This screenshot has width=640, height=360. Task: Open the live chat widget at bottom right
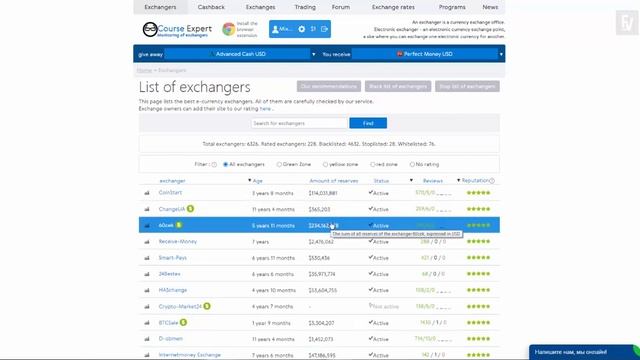click(584, 352)
